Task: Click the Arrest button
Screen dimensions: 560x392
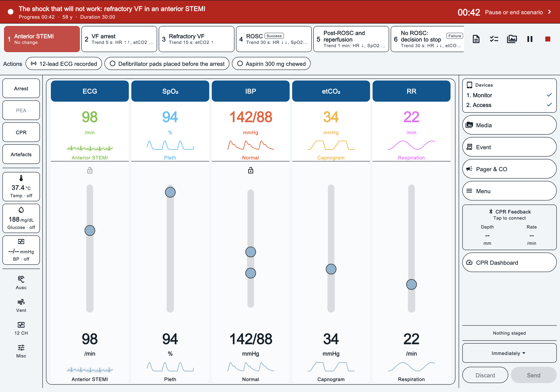Action: (x=21, y=88)
